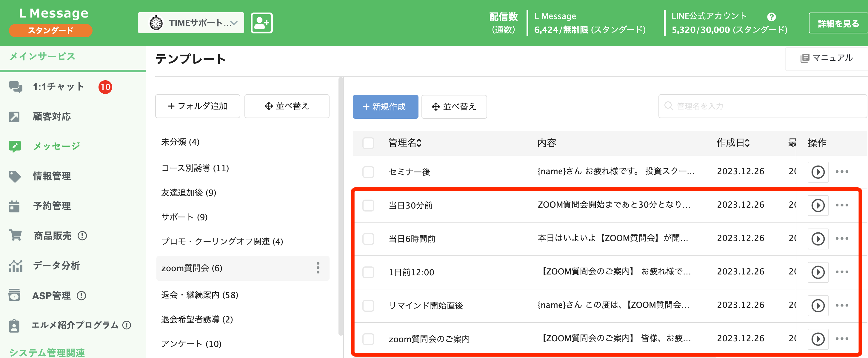Screen dimensions: 868x358
Task: Open 予約管理 in the sidebar
Action: (x=52, y=206)
